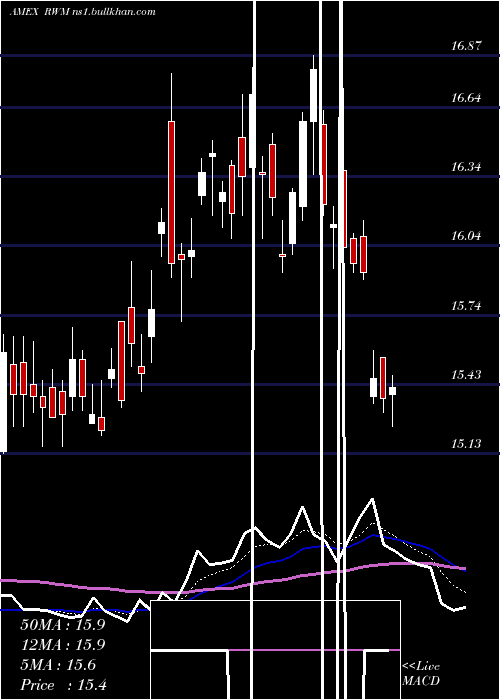The height and width of the screenshot is (700, 500).
Task: Click the 50MA : 15.9 reading
Action: [x=63, y=625]
